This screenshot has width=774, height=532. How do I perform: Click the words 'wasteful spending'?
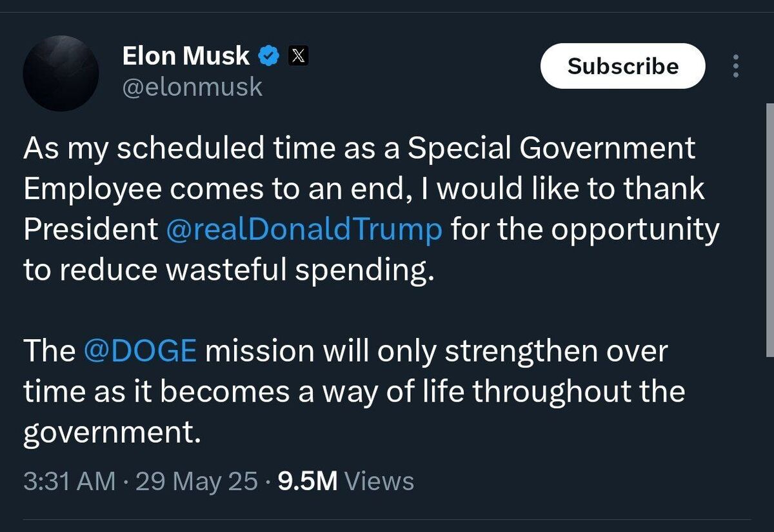297,271
